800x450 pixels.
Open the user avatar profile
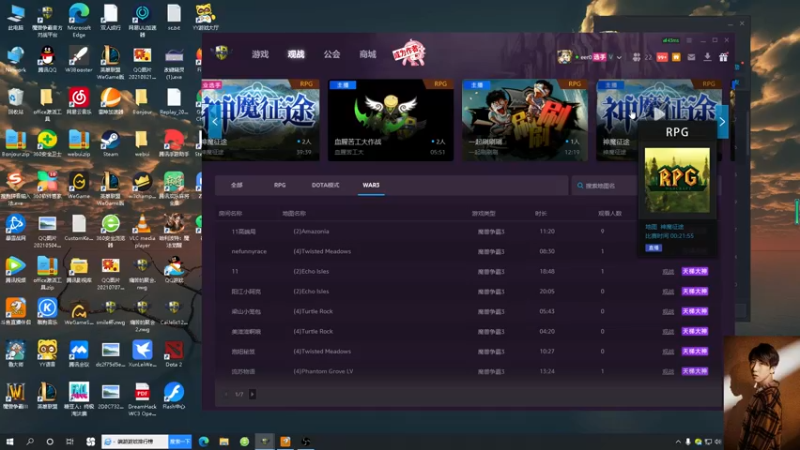[x=564, y=57]
